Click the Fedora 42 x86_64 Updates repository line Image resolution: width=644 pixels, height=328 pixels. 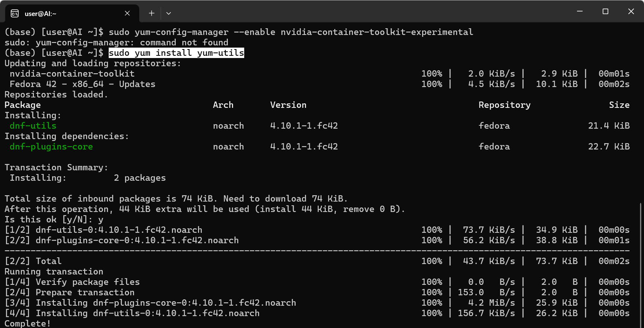pos(80,84)
